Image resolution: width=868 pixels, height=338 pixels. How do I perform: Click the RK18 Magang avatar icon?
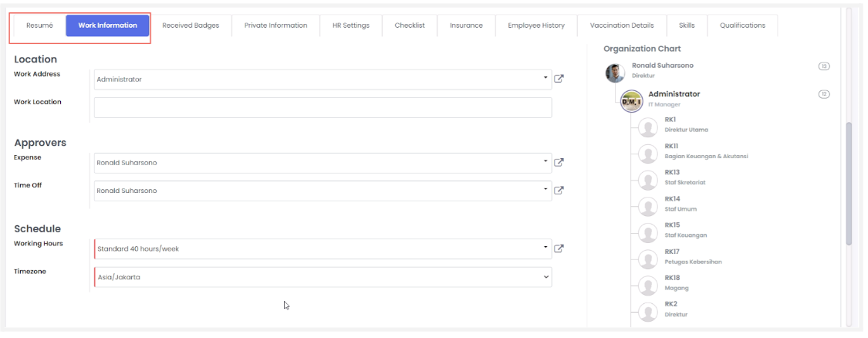648,284
